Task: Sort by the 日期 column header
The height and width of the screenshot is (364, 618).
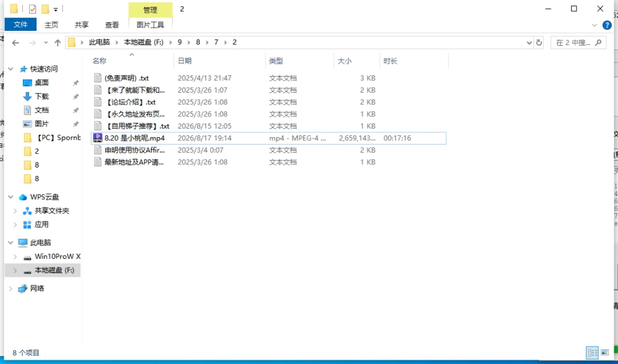Action: (x=185, y=61)
